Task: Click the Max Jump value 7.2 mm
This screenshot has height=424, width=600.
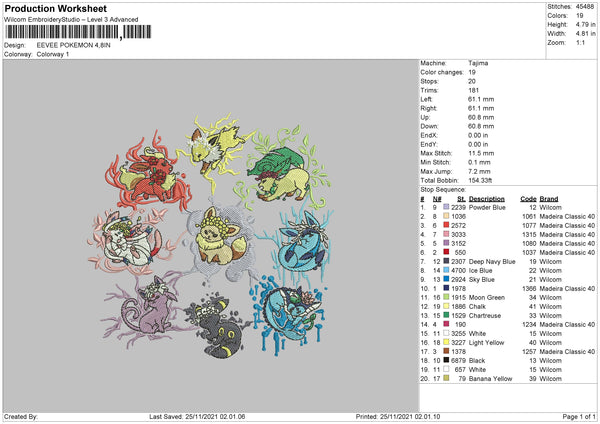Action: (x=479, y=171)
